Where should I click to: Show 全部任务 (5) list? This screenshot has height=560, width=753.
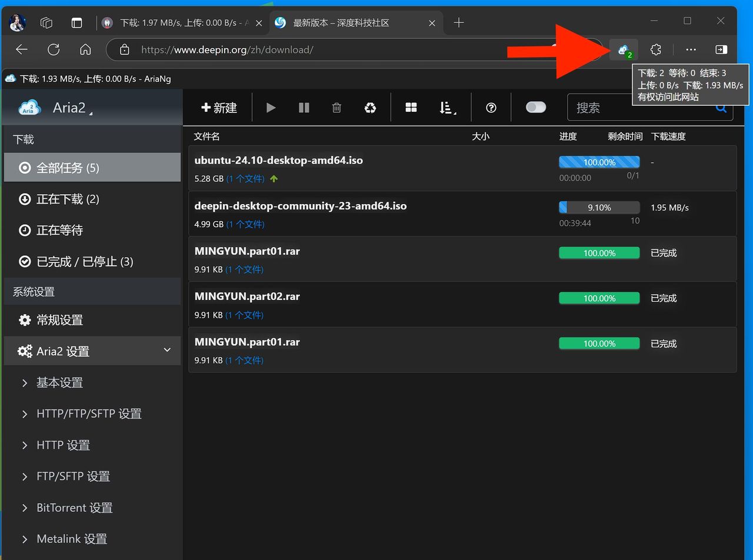[92, 168]
